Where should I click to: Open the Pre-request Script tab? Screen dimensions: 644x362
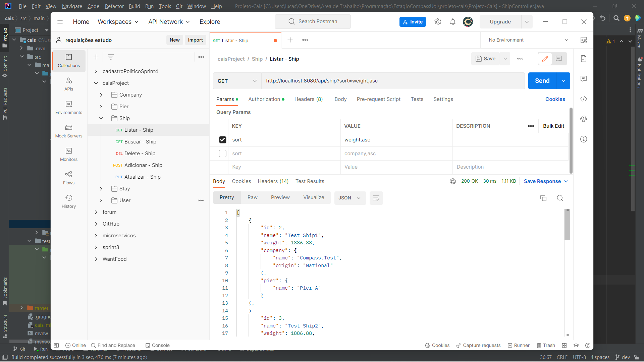click(x=378, y=99)
